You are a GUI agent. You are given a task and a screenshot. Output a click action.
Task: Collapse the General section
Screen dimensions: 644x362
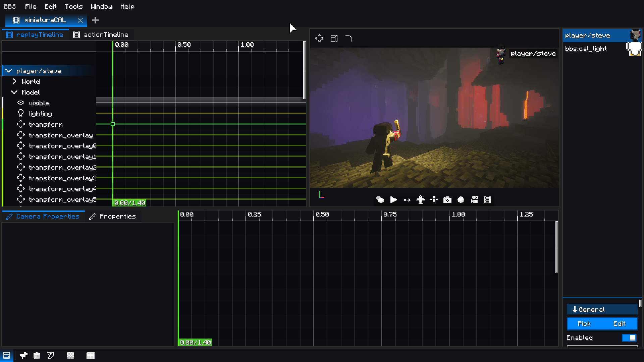pos(602,309)
